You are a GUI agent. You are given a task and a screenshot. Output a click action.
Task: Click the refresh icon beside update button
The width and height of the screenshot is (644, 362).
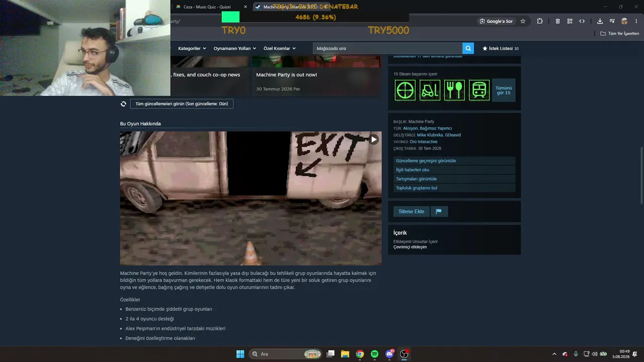pos(123,104)
